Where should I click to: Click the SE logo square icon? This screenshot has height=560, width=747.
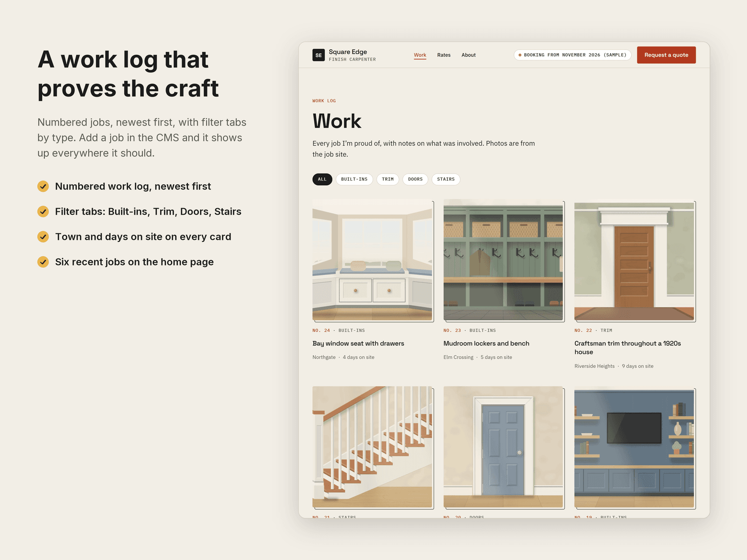point(318,55)
